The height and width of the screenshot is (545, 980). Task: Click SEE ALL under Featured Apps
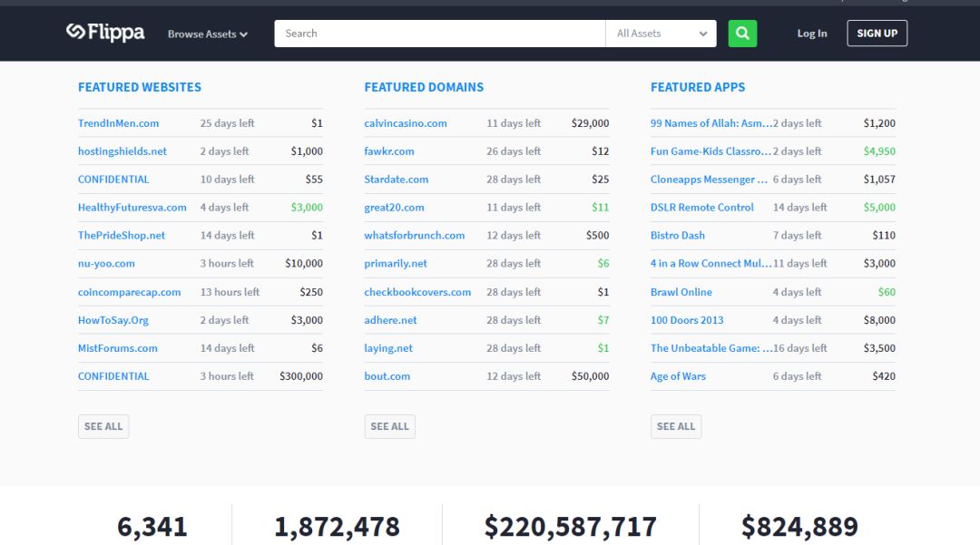click(676, 426)
